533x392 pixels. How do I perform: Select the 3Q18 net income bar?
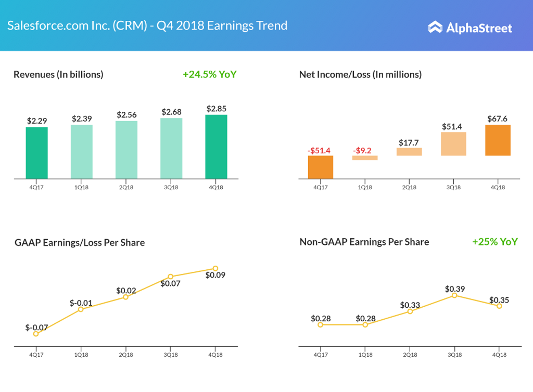(454, 143)
